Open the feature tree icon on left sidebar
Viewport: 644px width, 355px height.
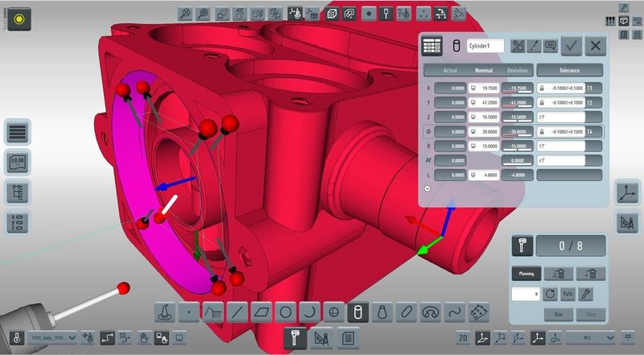(x=17, y=192)
